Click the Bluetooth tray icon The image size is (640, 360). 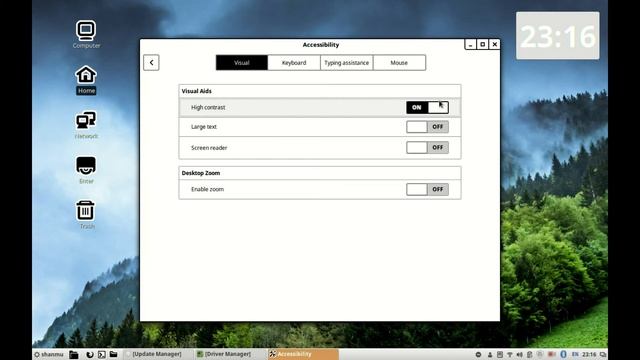click(x=563, y=354)
